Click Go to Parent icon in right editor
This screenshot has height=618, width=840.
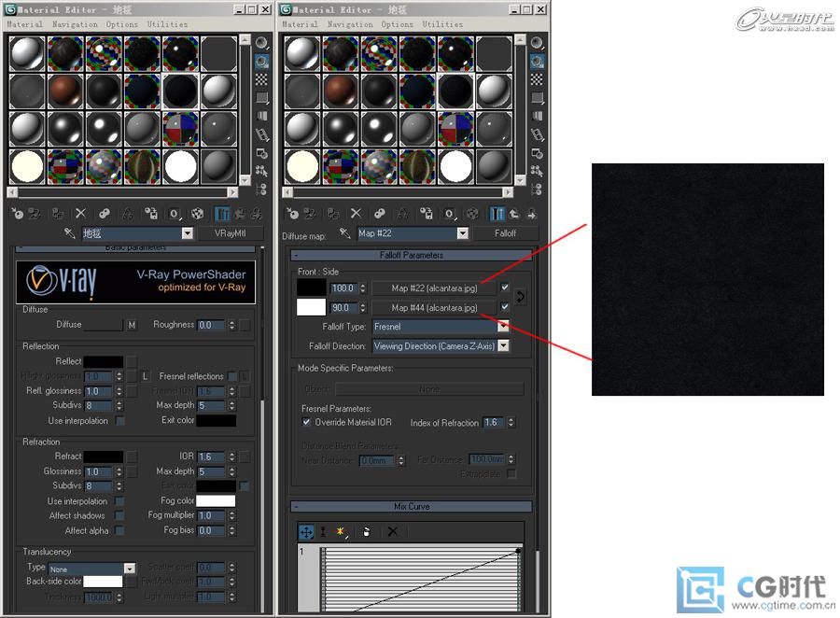[x=512, y=214]
